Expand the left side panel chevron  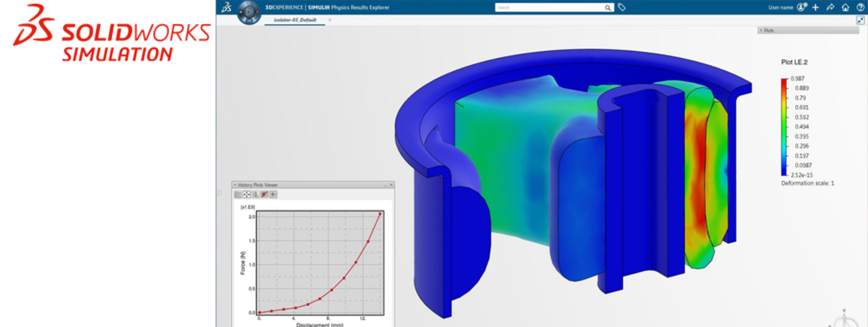click(x=220, y=193)
